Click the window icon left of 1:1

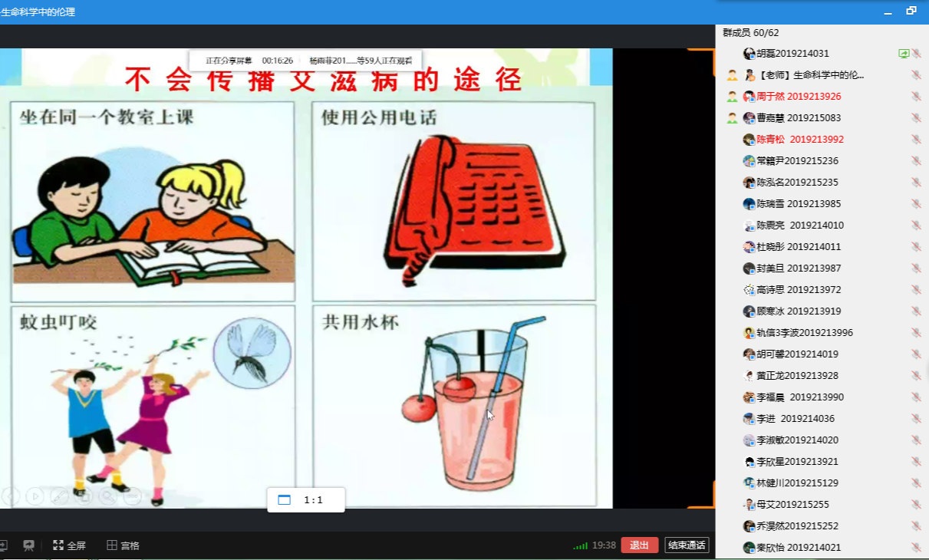click(284, 500)
